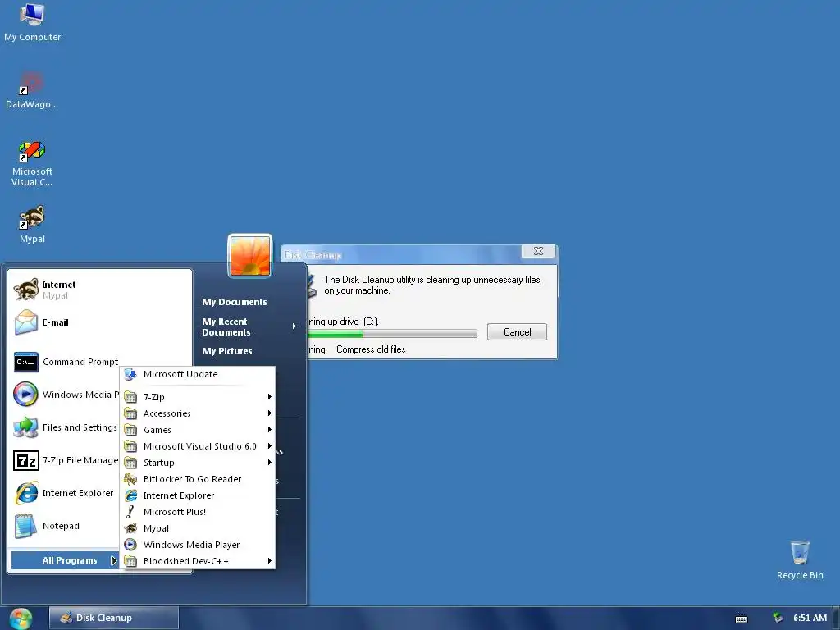The width and height of the screenshot is (840, 630).
Task: Select BitLocker To Go Reader entry
Action: (x=197, y=479)
